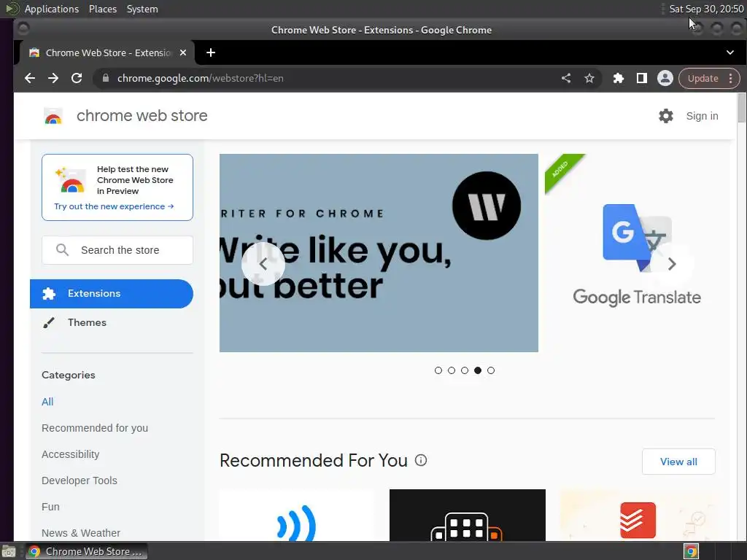Choose News & Weather category

pos(80,533)
